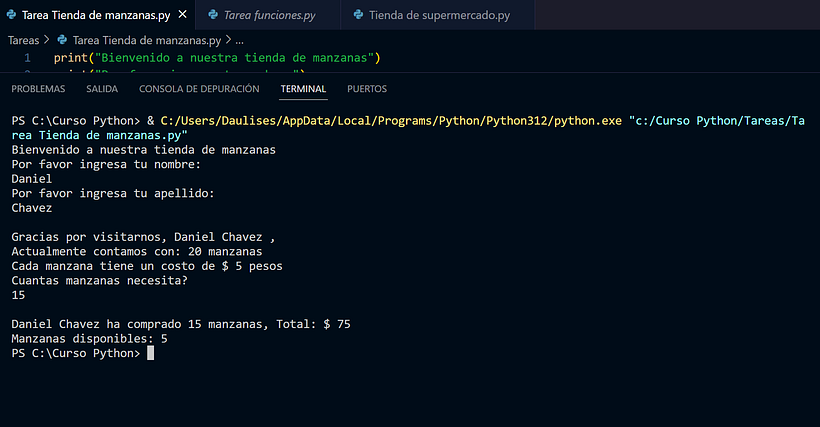Select Tarea Tienda de manzanas.py in breadcrumb
The image size is (820, 427).
tap(147, 40)
